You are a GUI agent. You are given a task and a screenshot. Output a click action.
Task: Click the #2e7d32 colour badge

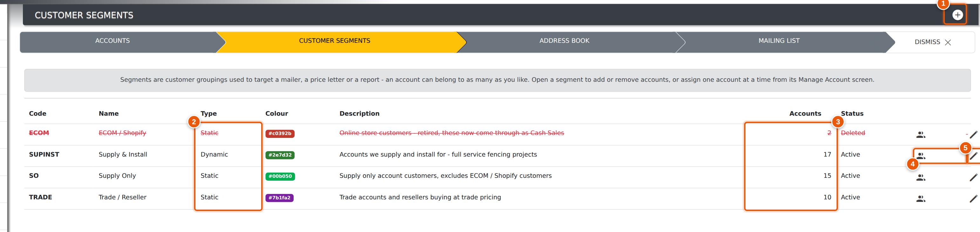[x=280, y=155]
